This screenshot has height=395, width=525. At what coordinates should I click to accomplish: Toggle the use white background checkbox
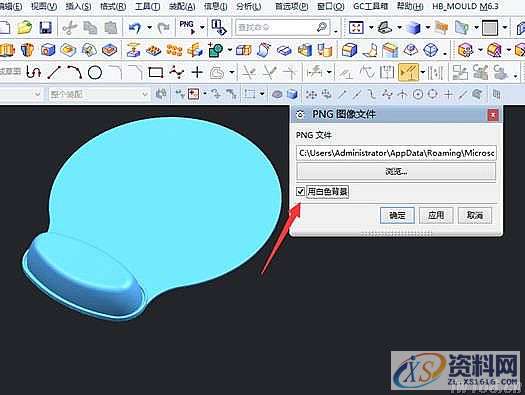coord(300,191)
